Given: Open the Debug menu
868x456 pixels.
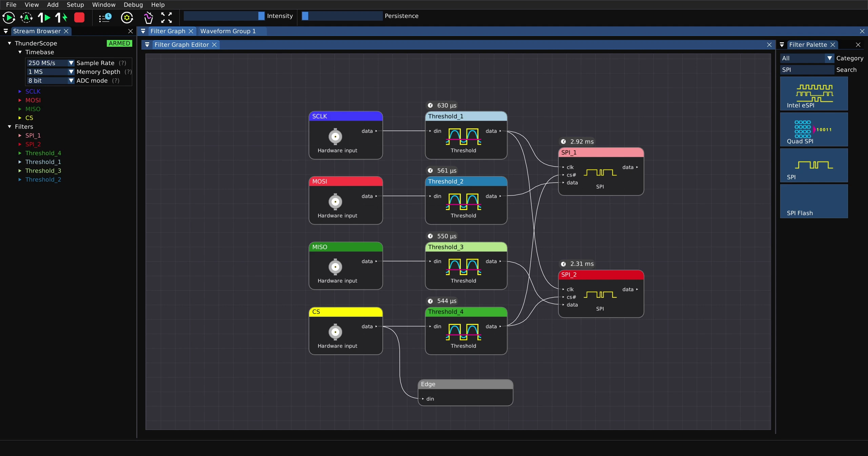Looking at the screenshot, I should click(x=133, y=5).
